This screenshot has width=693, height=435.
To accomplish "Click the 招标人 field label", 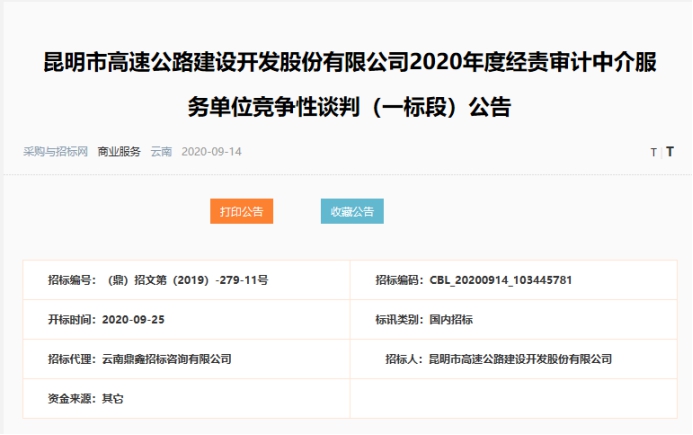I will coord(404,358).
